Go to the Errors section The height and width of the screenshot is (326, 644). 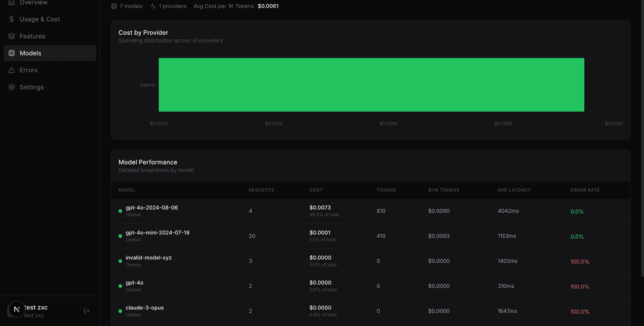[x=28, y=70]
